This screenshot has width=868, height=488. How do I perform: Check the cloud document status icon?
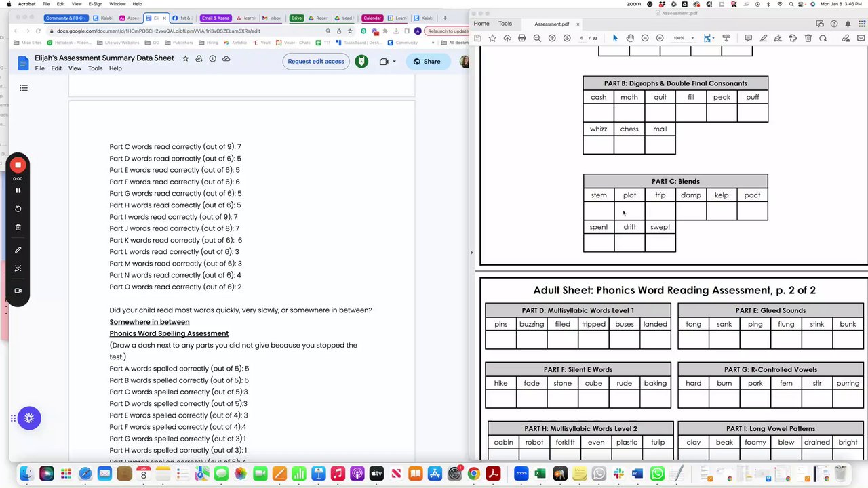click(226, 58)
